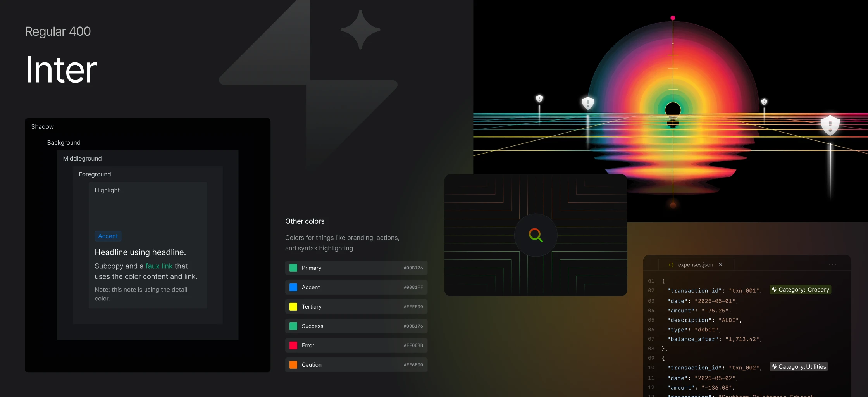Image resolution: width=868 pixels, height=397 pixels.
Task: Click the rainbow magnifying glass search icon
Action: (x=536, y=235)
